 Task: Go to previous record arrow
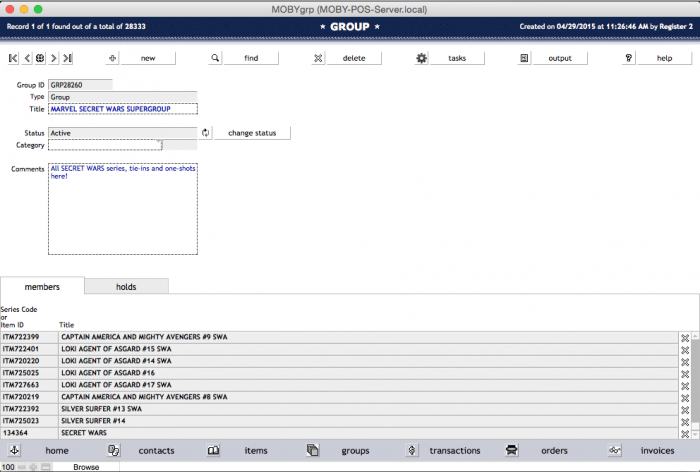[x=27, y=58]
